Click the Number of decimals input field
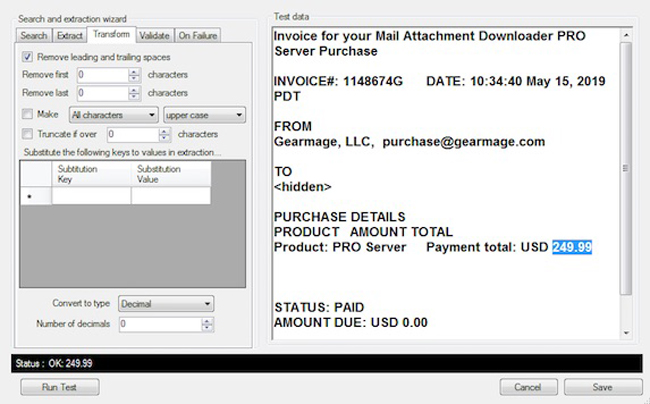The width and height of the screenshot is (650, 404). pos(158,324)
